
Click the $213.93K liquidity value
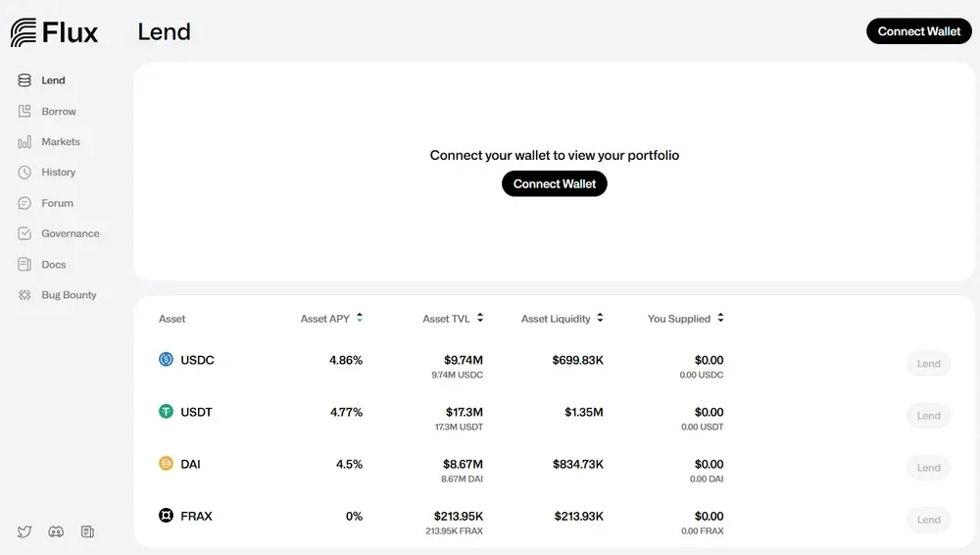click(579, 516)
